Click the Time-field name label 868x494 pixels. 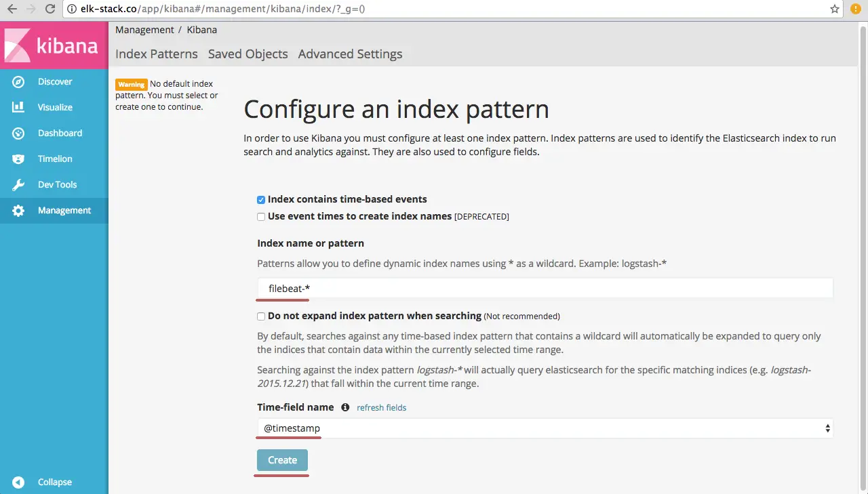click(x=296, y=407)
